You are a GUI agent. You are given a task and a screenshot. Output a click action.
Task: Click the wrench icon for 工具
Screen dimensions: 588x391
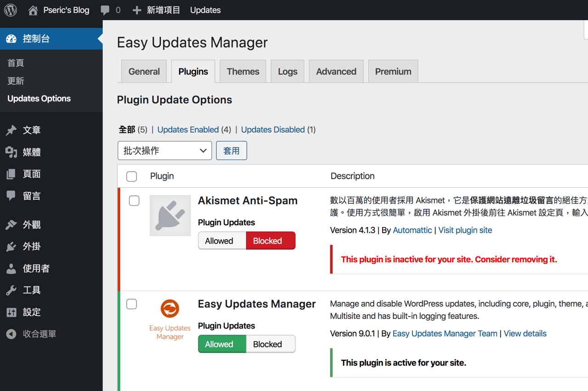tap(11, 290)
